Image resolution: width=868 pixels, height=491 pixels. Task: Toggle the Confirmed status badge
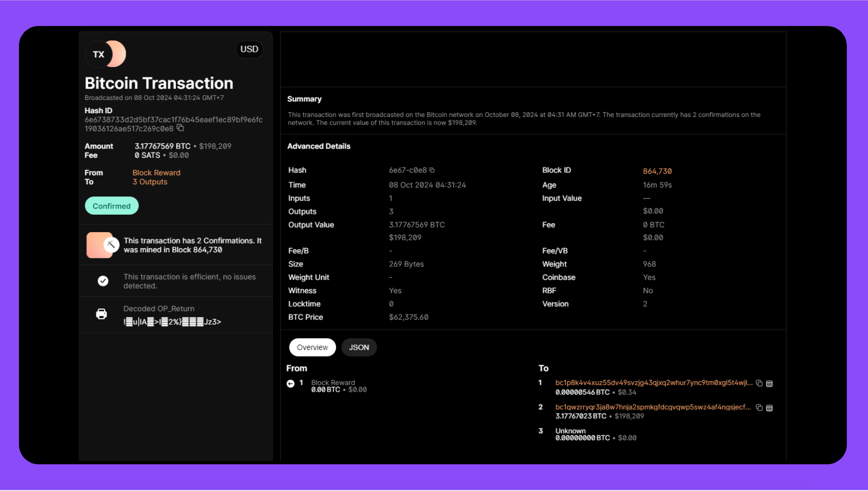[111, 206]
